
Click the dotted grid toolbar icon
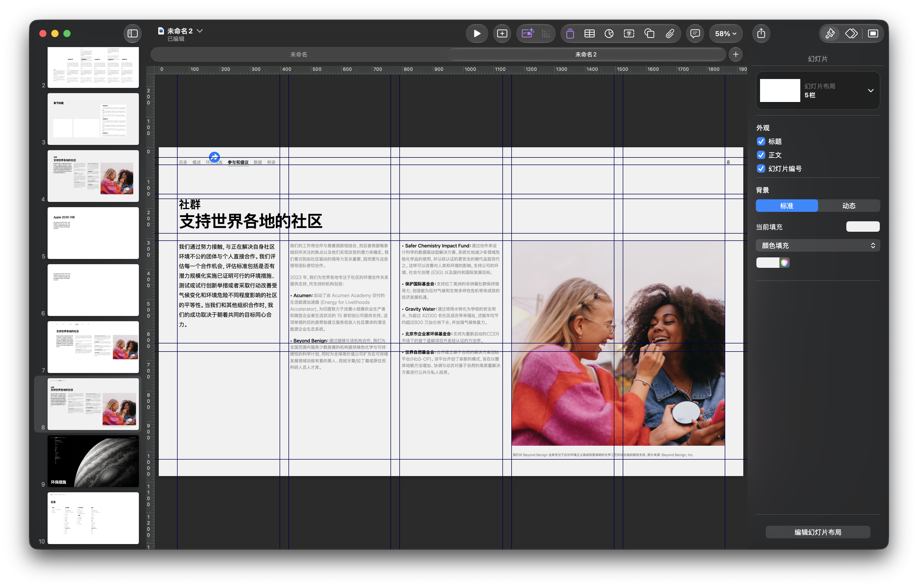click(546, 33)
